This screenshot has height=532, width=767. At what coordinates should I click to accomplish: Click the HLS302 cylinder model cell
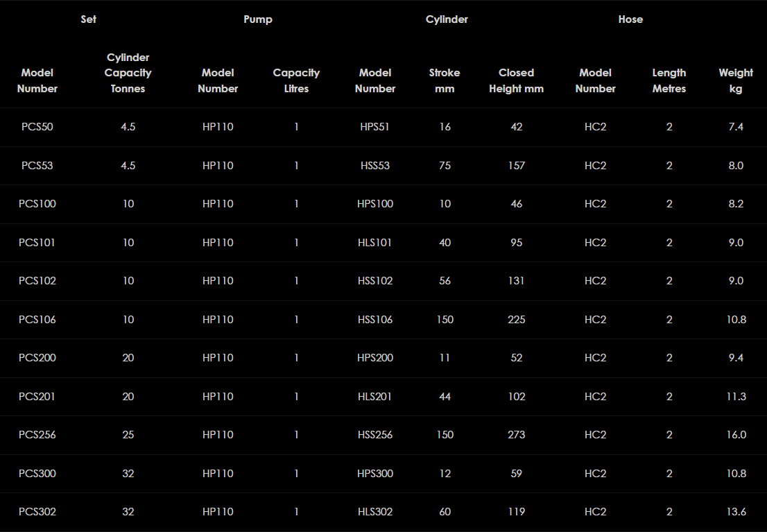[x=375, y=512]
